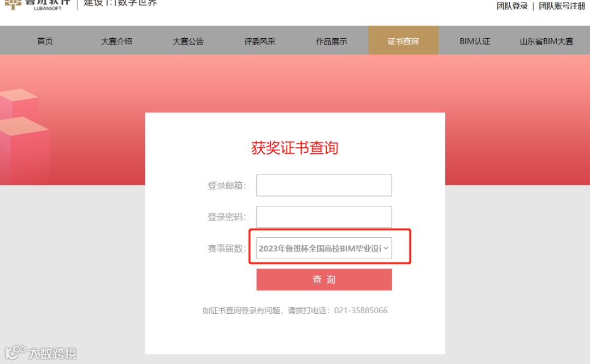The width and height of the screenshot is (590, 364).
Task: Click the 大数跨境 watermark logo
Action: 40,353
